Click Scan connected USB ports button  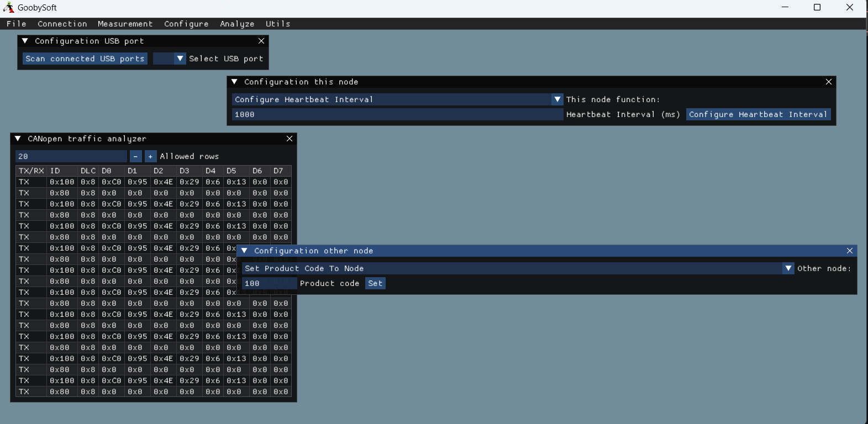click(85, 59)
